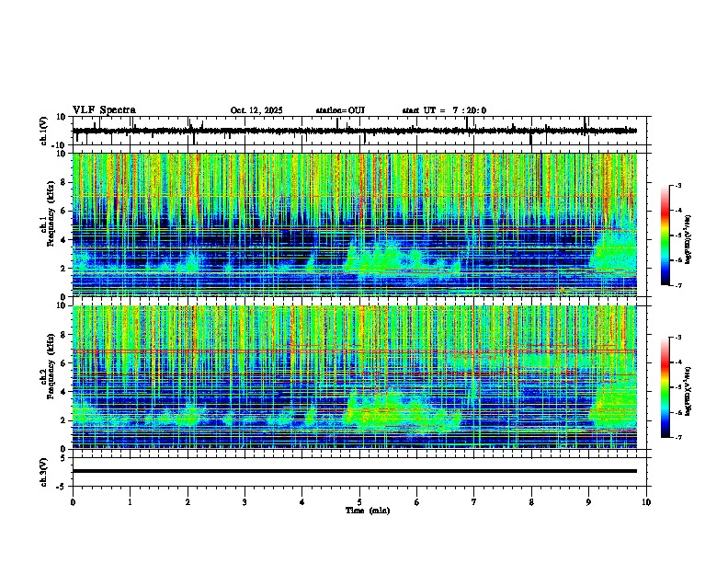The image size is (728, 563).
Task: Select the ch.2 "Frequency (kHz)" axis label
Action: [51, 366]
